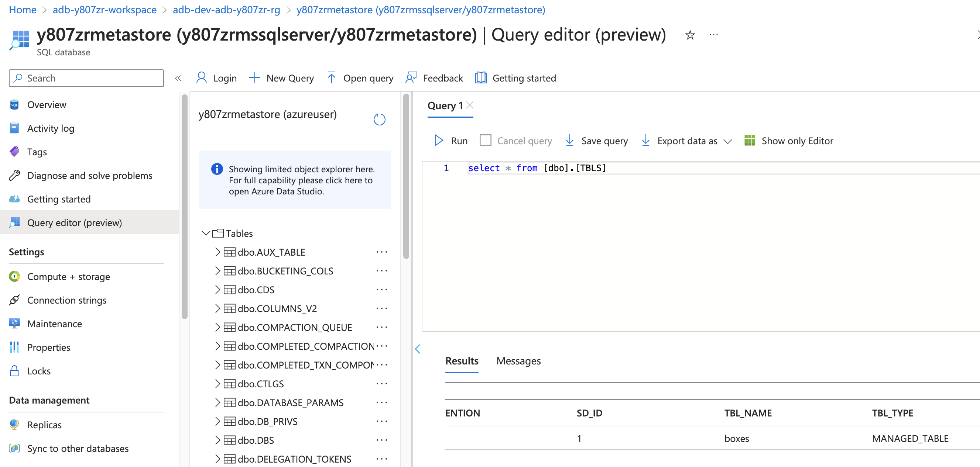This screenshot has width=980, height=467.
Task: Click Show only Editor
Action: click(789, 141)
